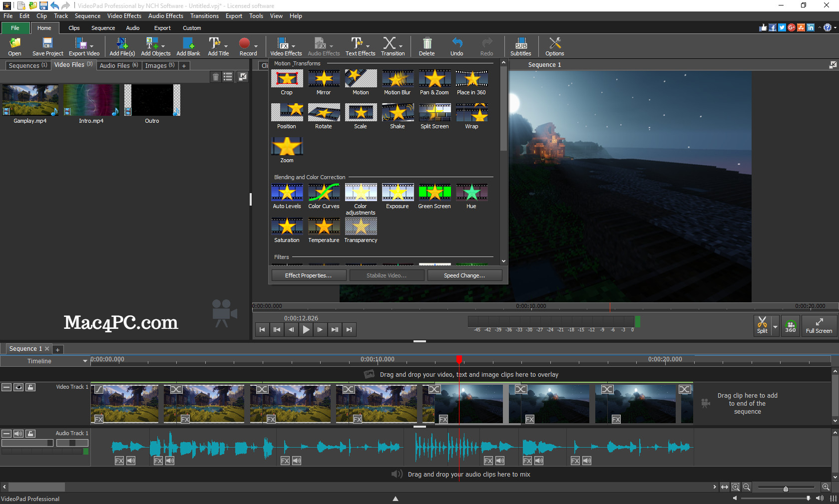Toggle list view in the clip bin
The height and width of the screenshot is (504, 839).
point(228,77)
